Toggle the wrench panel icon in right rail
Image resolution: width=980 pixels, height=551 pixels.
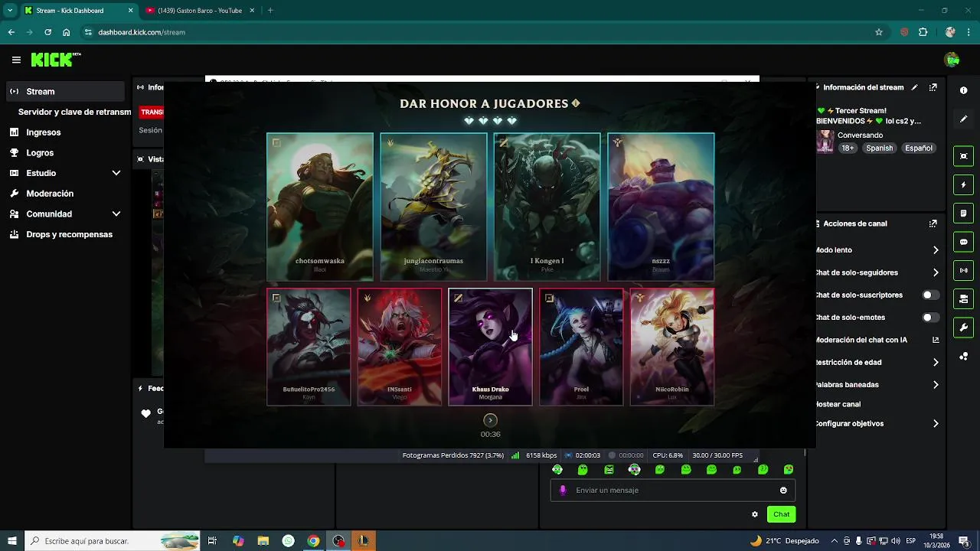click(963, 328)
